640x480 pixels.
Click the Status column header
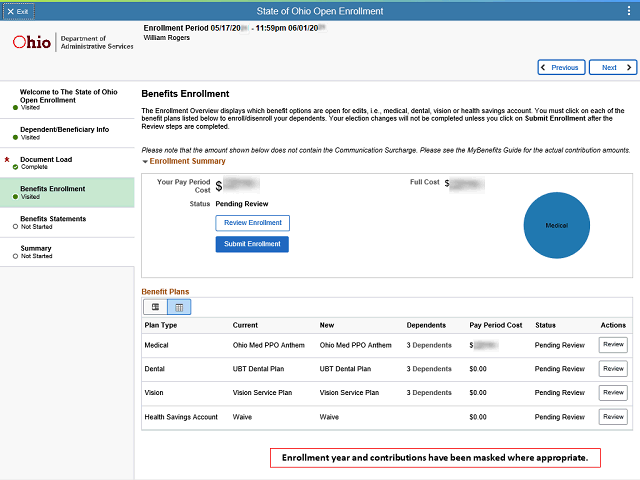(545, 325)
